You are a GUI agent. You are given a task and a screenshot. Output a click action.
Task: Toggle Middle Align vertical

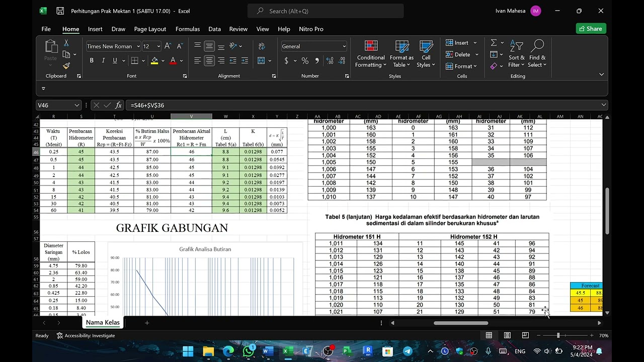coord(209,46)
